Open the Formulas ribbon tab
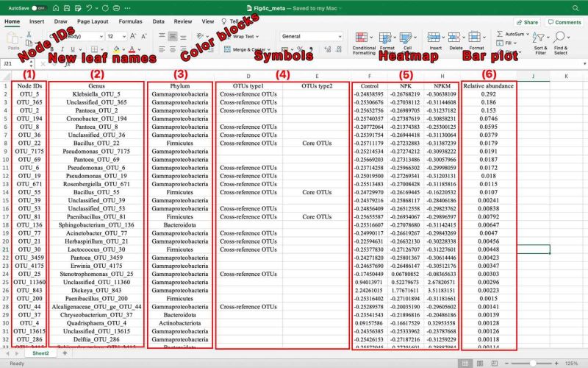Screen dimensions: 588x368 coord(131,21)
